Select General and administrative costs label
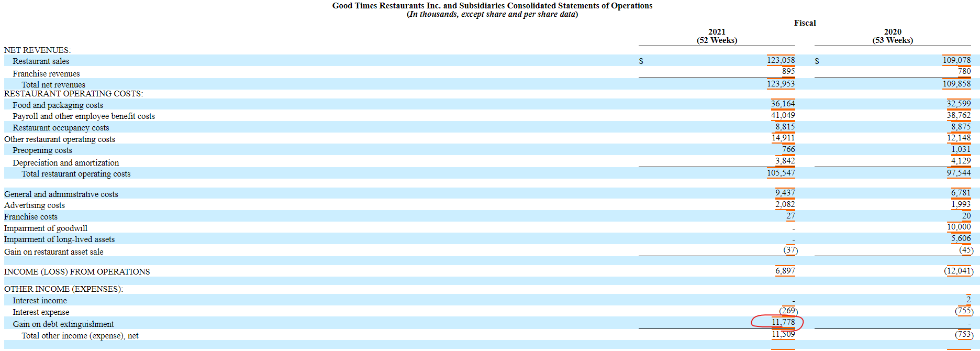The width and height of the screenshot is (980, 351). (x=61, y=194)
